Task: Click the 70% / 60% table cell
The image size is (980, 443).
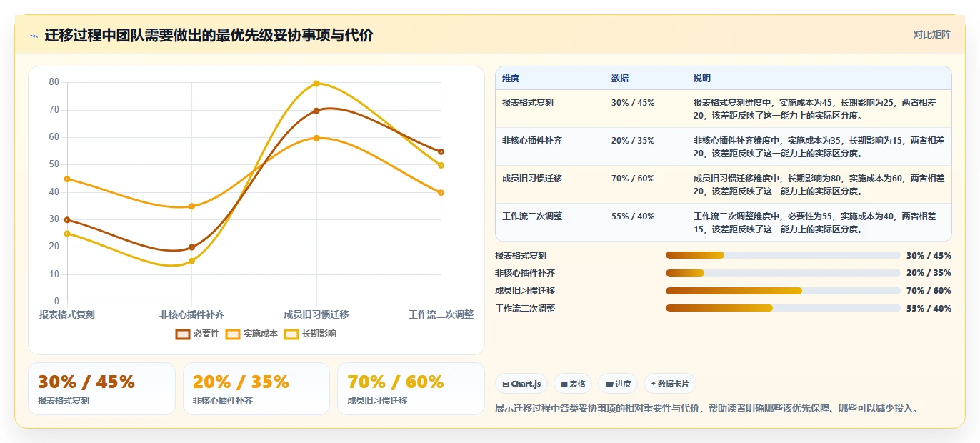Action: [633, 179]
